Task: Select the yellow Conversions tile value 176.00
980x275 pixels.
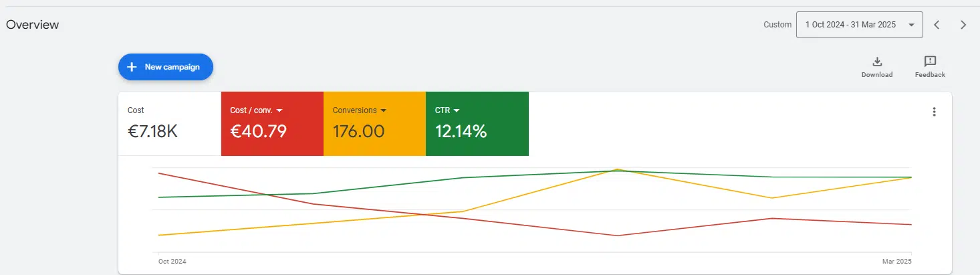Action: click(x=358, y=131)
